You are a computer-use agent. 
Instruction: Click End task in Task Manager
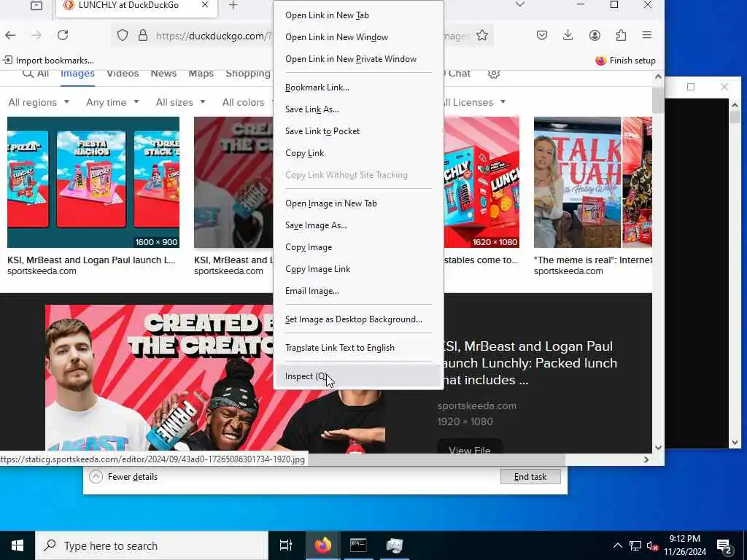(x=530, y=477)
